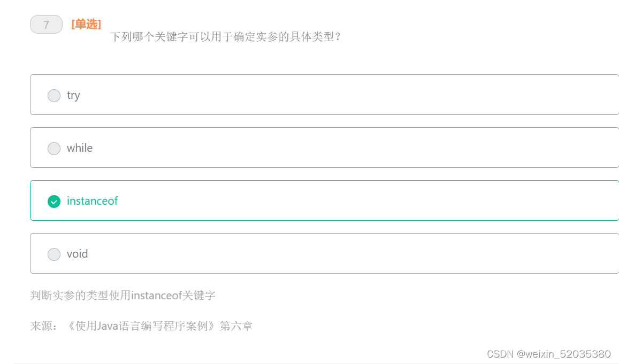Click the circular radio icon beside void
Image resolution: width=619 pixels, height=364 pixels.
tap(54, 254)
